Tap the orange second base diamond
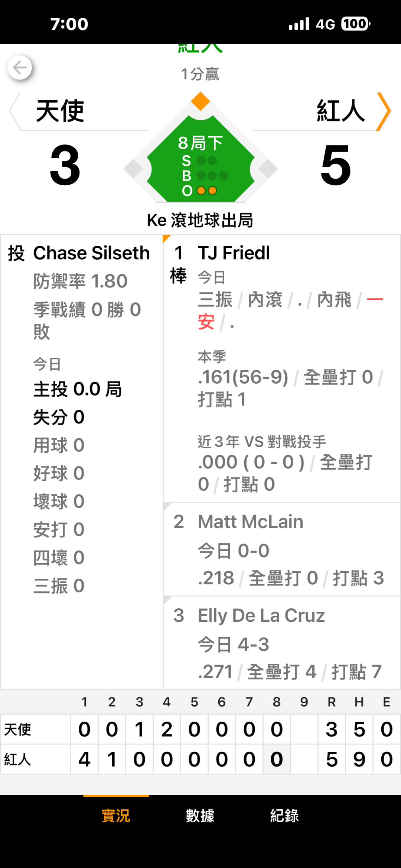The image size is (401, 868). (x=200, y=101)
